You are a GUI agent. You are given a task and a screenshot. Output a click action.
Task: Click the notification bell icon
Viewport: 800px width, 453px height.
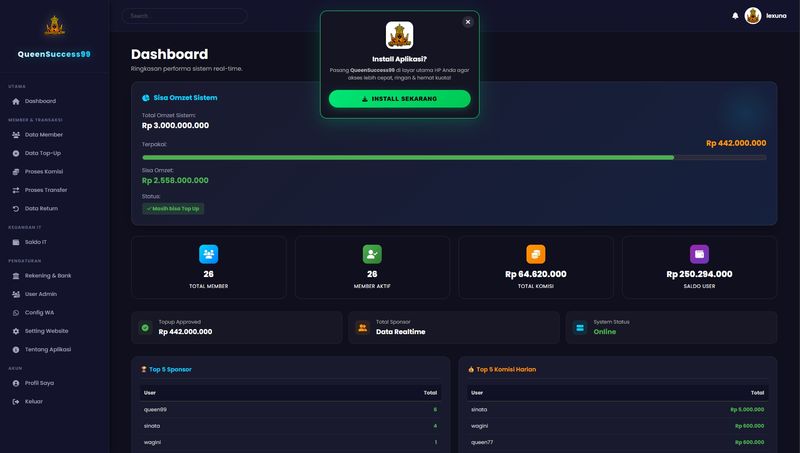pos(735,16)
